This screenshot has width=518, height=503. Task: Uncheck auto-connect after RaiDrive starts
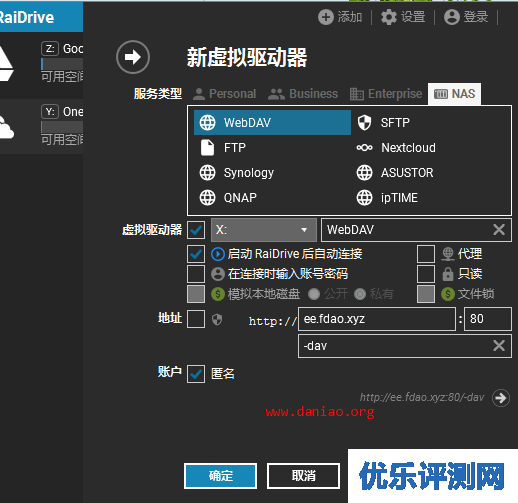pyautogui.click(x=196, y=254)
